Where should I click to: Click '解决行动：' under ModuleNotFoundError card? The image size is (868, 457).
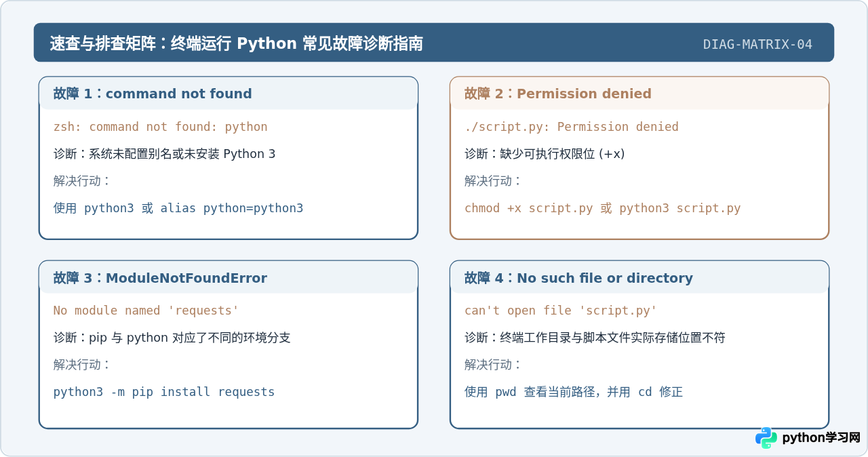(82, 365)
